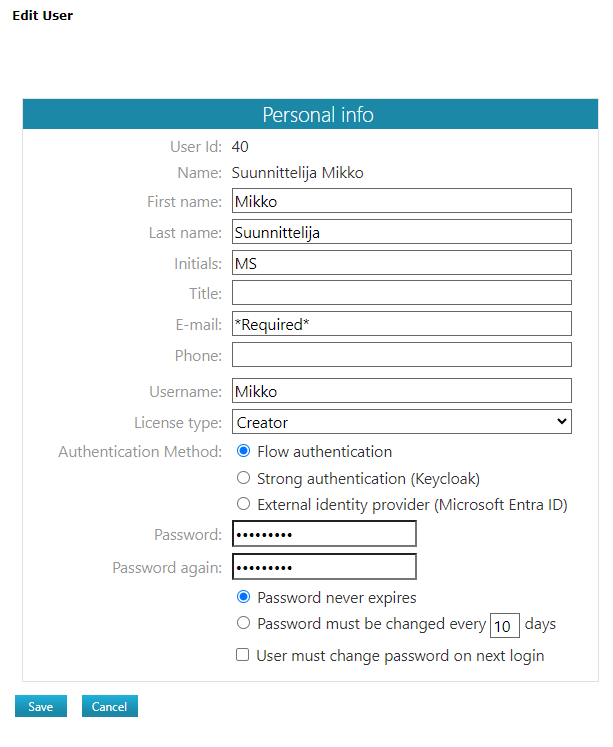
Task: Click the E-mail required field
Action: (401, 324)
